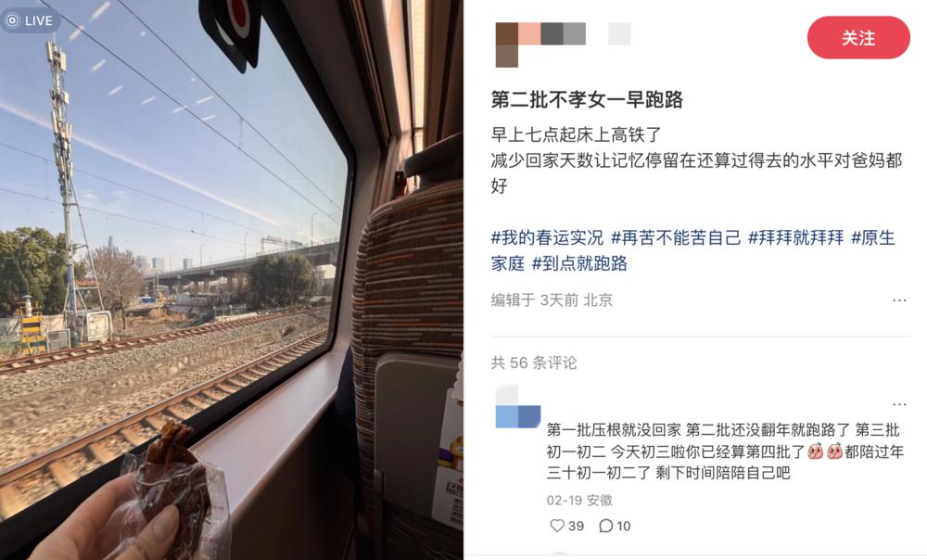This screenshot has width=927, height=560.
Task: Open post options three-dot menu
Action: pos(899,300)
